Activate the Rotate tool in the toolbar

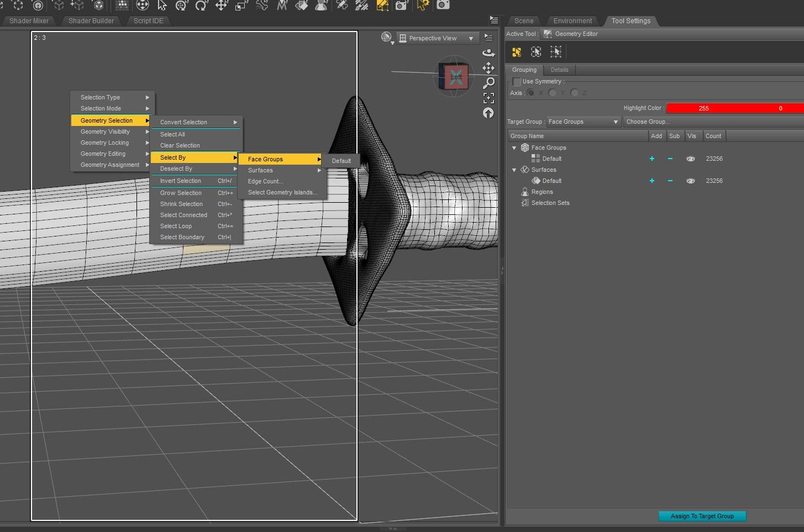[199, 6]
